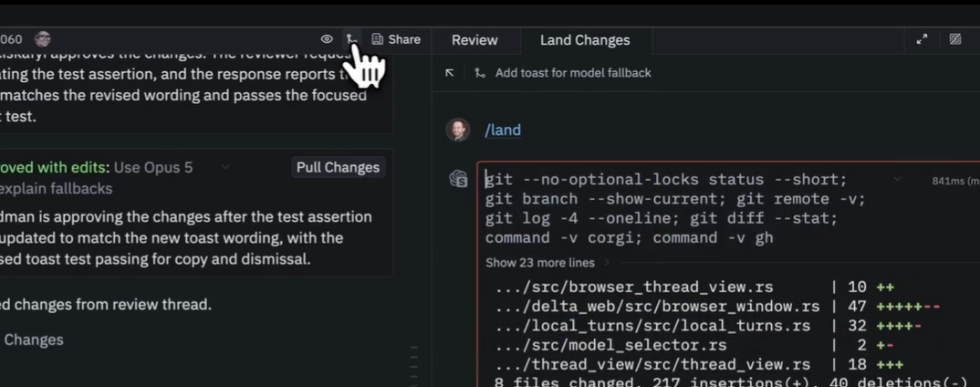Click the assistant logo icon beside the git command
Screen dimensions: 980x387
click(459, 180)
